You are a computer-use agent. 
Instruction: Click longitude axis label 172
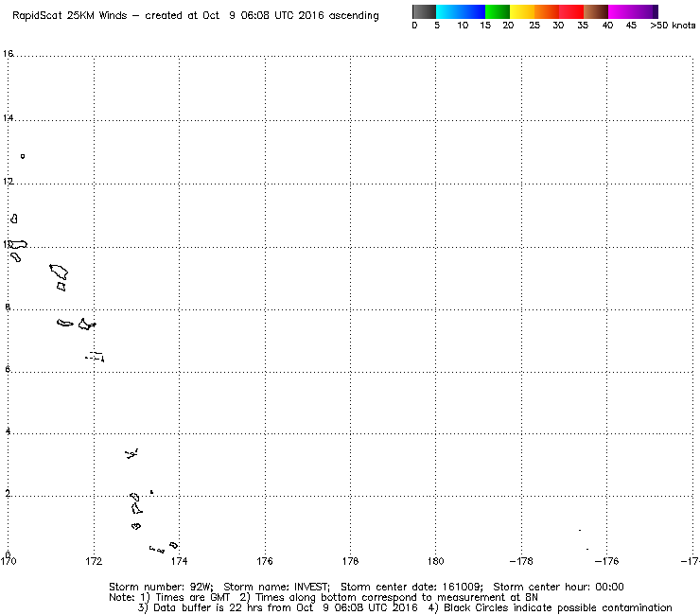pos(94,561)
